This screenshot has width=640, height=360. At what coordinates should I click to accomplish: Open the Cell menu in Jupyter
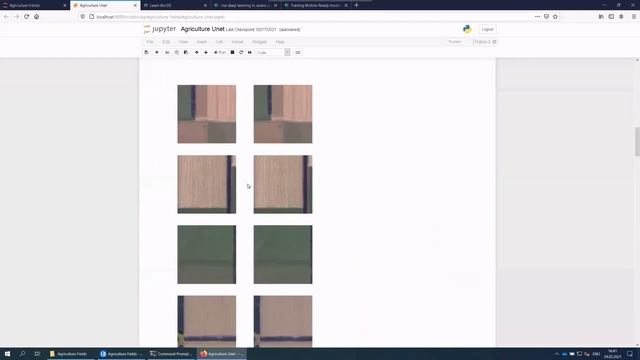tap(219, 42)
